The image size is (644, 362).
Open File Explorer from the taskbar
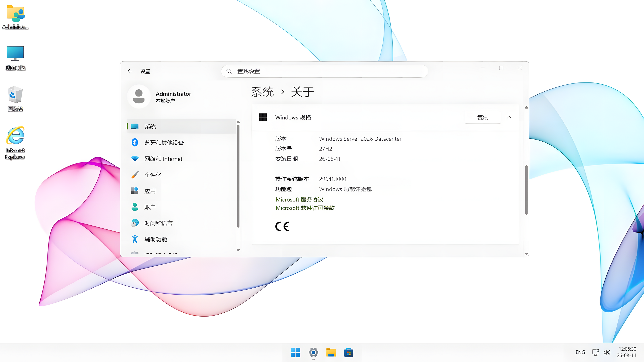tap(331, 353)
